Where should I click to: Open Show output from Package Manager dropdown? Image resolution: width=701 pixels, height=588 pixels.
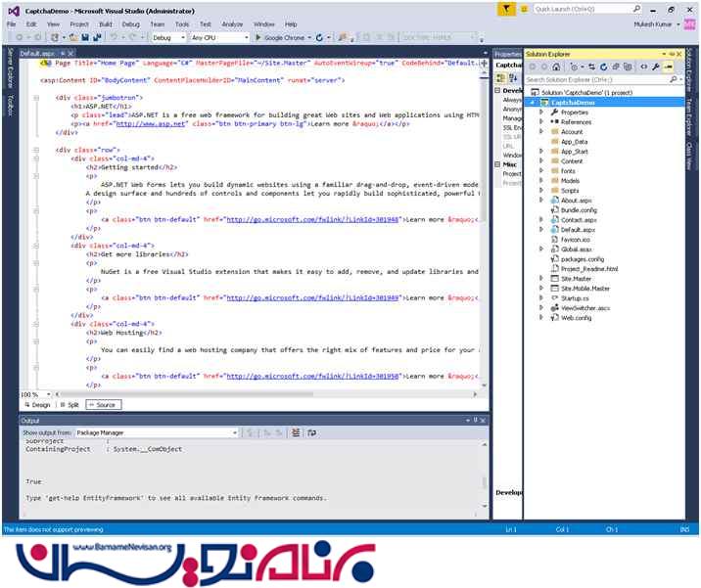tap(157, 432)
